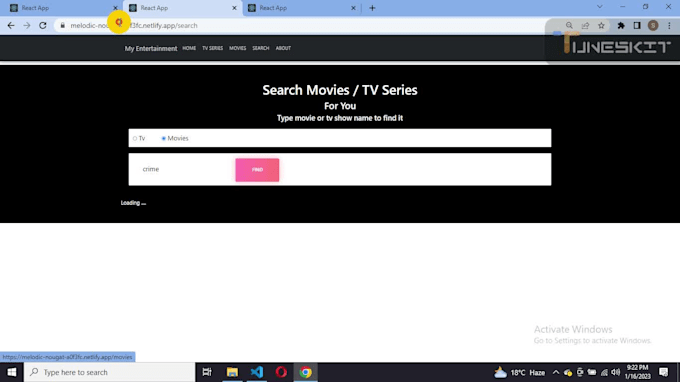Select the Movies radio button
This screenshot has width=680, height=382.
[163, 138]
